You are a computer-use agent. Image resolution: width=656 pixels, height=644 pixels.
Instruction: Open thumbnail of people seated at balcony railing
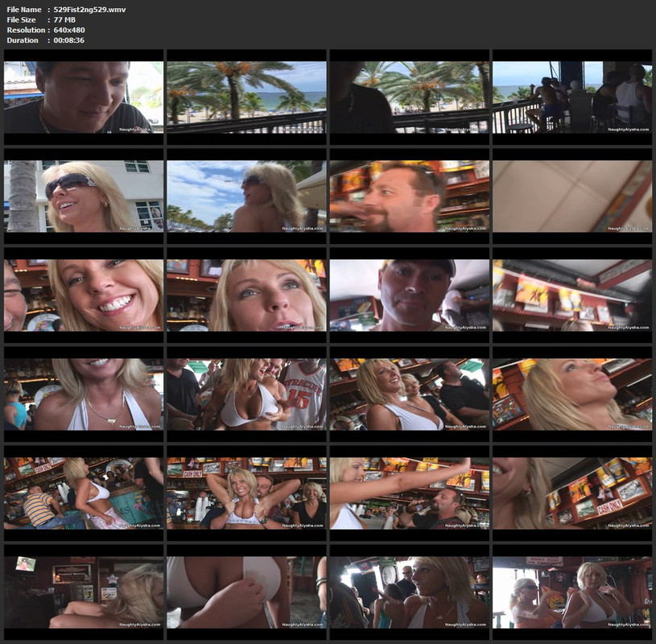point(572,97)
